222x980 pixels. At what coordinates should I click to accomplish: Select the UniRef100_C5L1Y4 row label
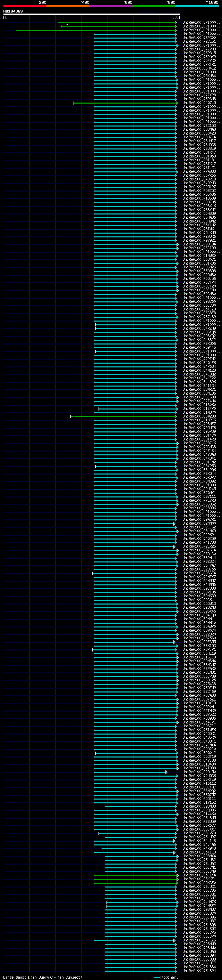pos(199,875)
